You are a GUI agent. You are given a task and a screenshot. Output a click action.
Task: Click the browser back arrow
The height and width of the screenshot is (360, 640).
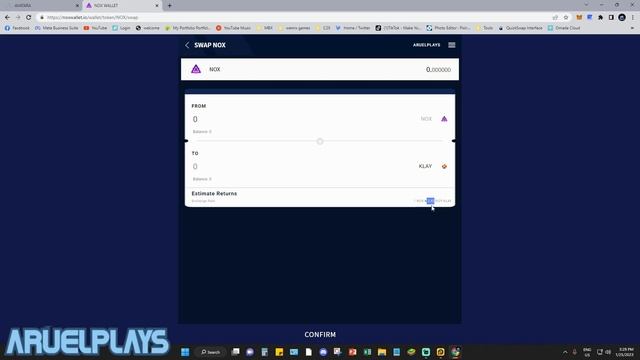[x=7, y=18]
